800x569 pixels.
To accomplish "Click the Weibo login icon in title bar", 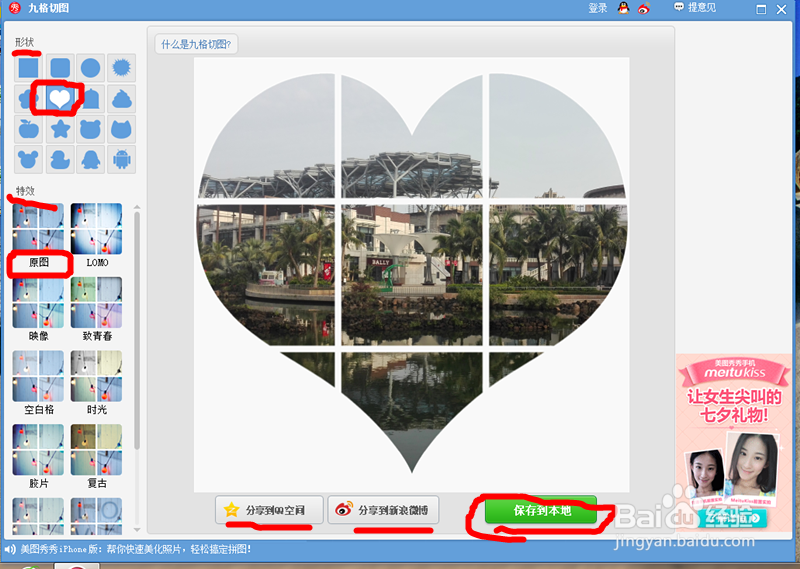I will click(644, 8).
